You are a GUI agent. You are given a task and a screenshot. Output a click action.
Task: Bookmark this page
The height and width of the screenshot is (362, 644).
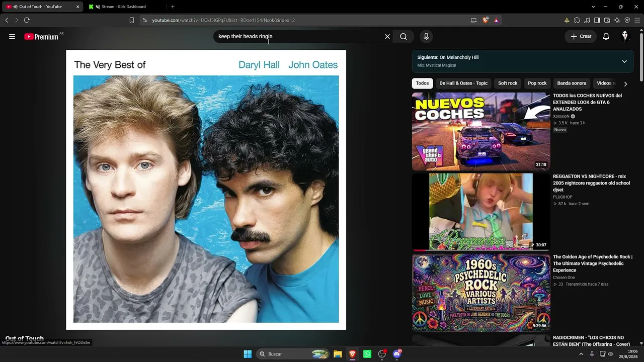click(132, 20)
